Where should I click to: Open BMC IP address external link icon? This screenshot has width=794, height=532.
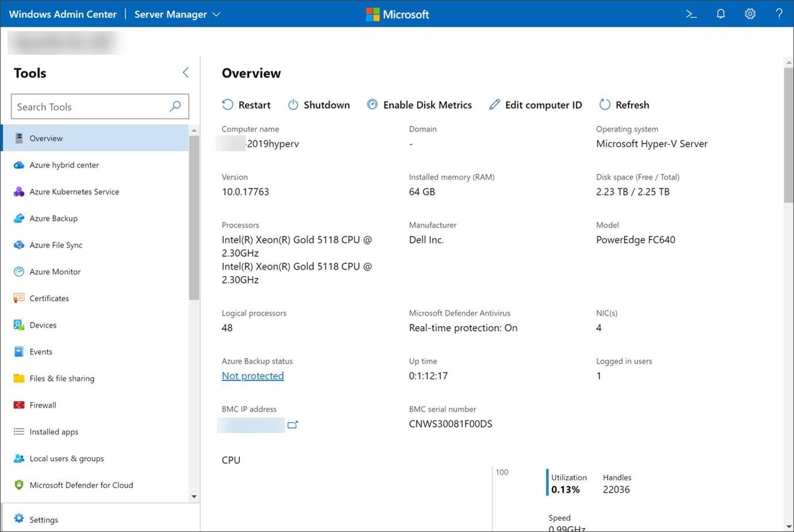tap(292, 425)
